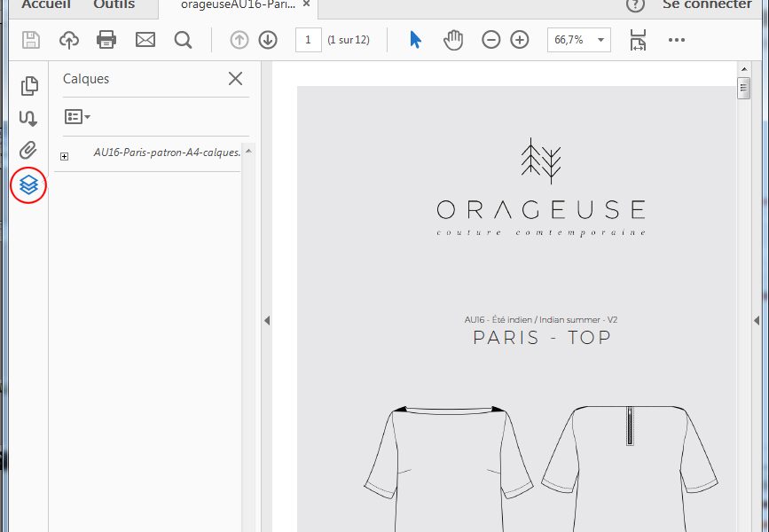Expand the right tools pane arrow
769x532 pixels.
[x=757, y=321]
